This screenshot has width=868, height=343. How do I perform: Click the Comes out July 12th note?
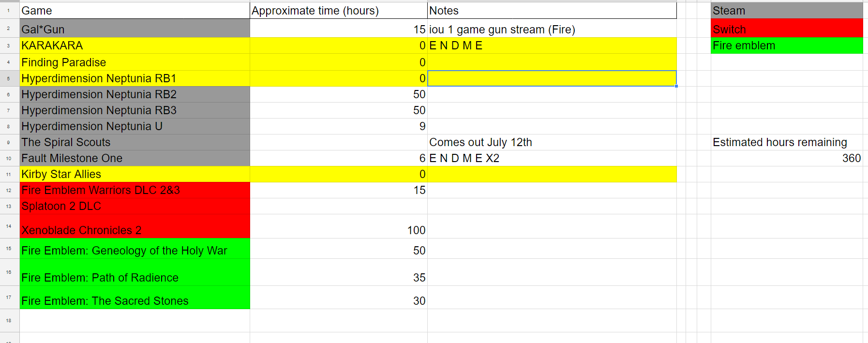click(x=480, y=142)
